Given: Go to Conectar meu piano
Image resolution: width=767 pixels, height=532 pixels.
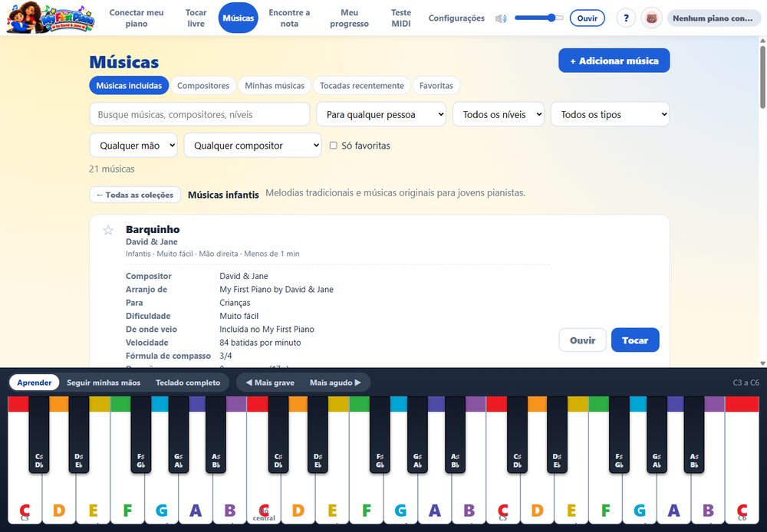Looking at the screenshot, I should (137, 18).
